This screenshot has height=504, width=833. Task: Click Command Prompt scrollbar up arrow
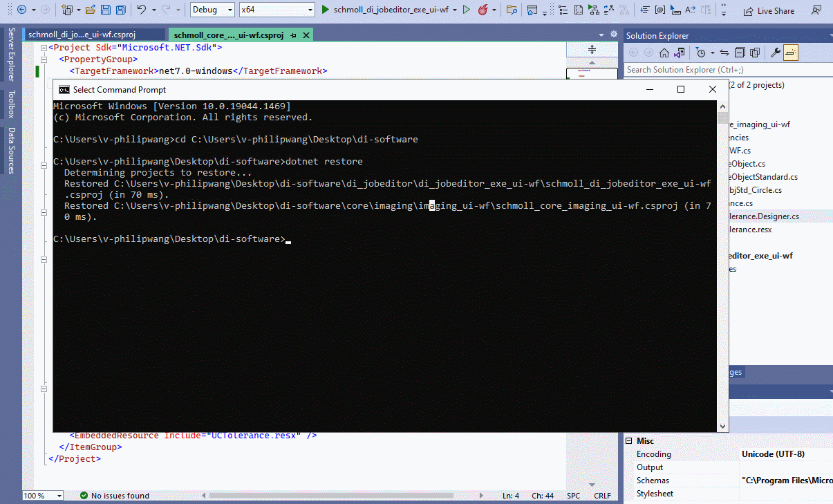point(723,106)
